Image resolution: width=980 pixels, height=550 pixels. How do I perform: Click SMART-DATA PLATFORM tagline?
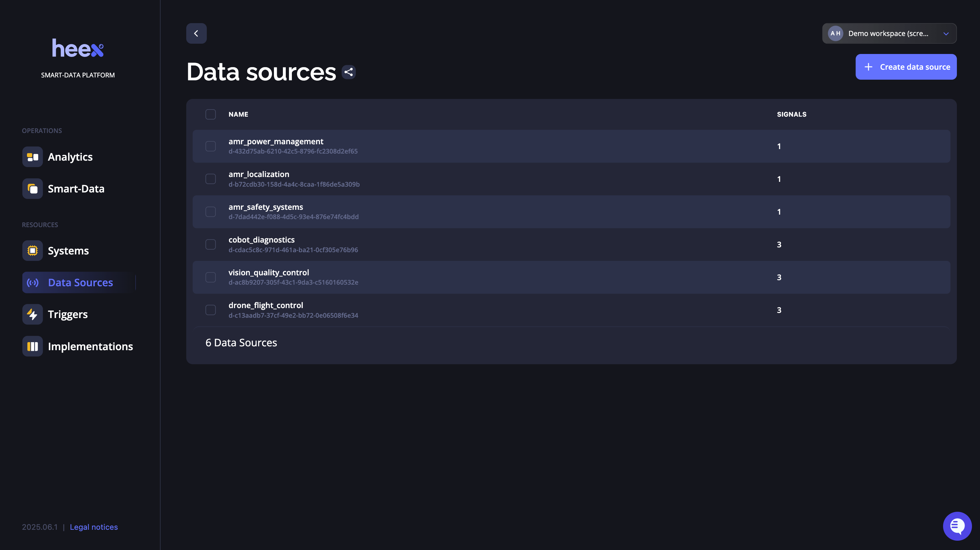click(78, 75)
